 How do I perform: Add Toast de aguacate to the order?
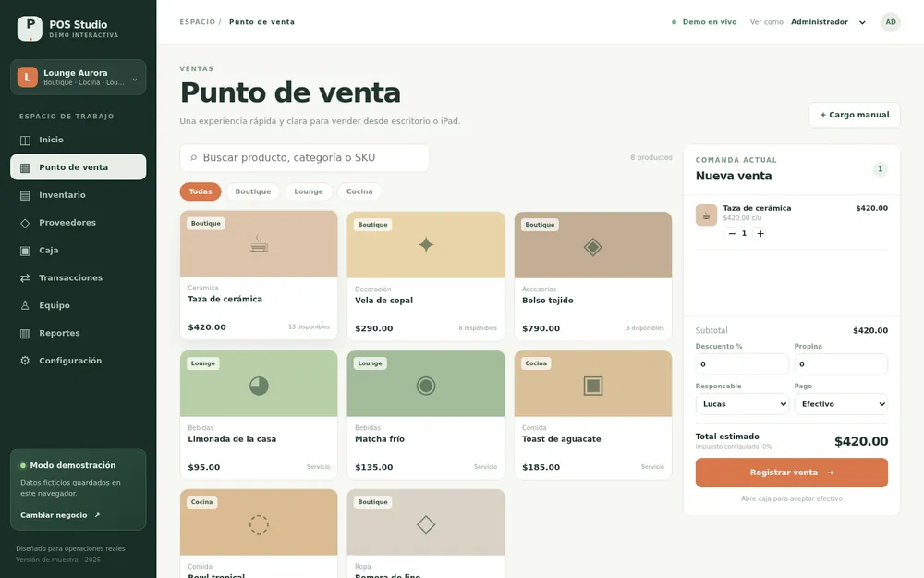(x=593, y=415)
